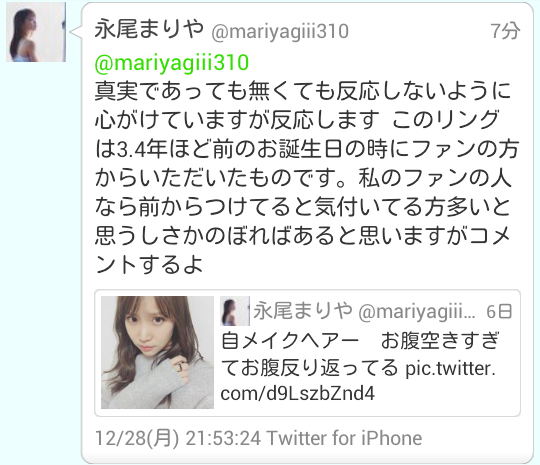Open the author's profile avatar at top left
Viewport: 540px width, 465px height.
point(36,32)
